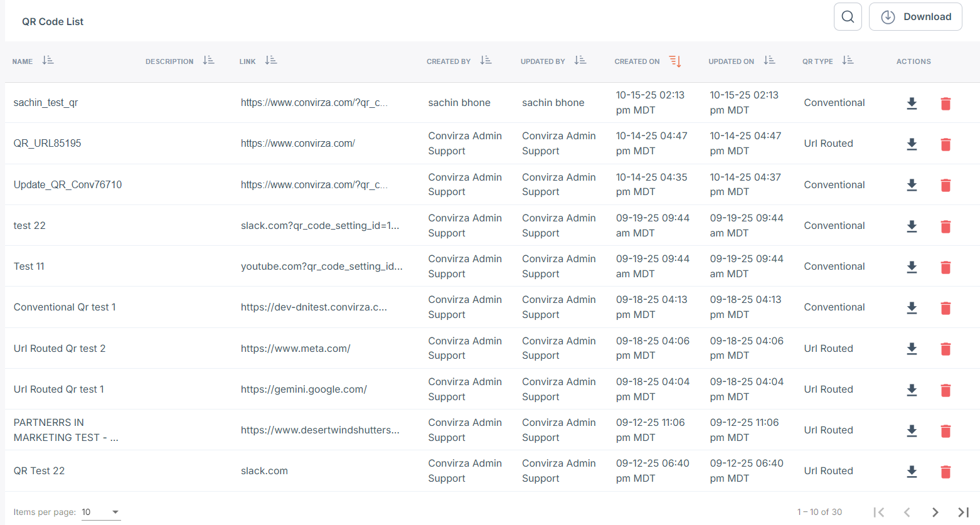Viewport: 980px width, 525px height.
Task: Click the Download button at top
Action: (x=915, y=17)
